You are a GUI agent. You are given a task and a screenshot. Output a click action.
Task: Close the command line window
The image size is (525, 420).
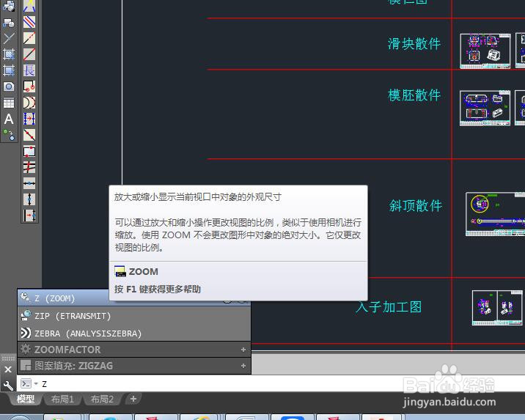click(x=8, y=369)
